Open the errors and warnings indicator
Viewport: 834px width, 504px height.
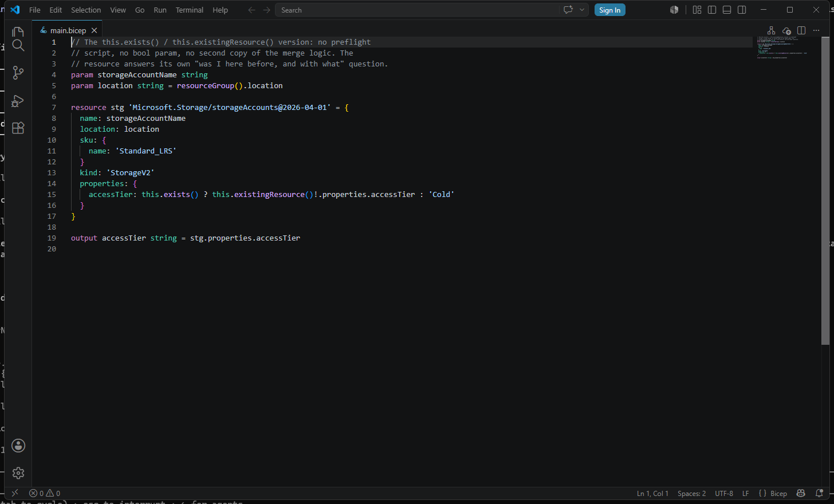[x=45, y=493]
